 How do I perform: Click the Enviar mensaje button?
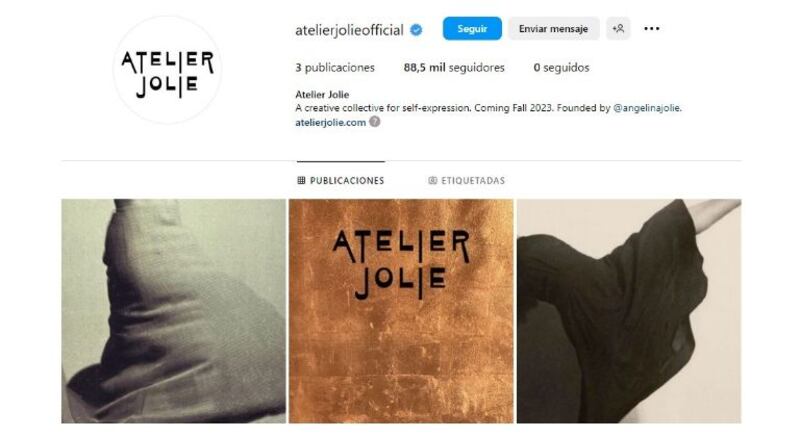553,29
